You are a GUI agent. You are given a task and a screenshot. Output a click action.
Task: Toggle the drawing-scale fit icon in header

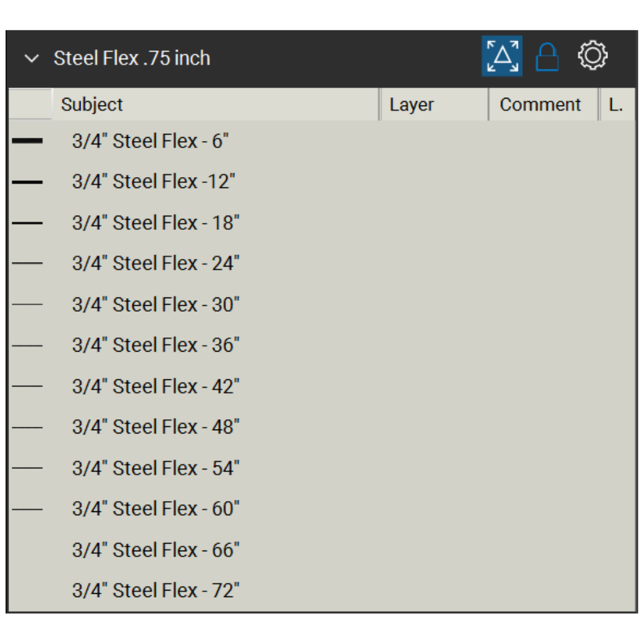502,56
